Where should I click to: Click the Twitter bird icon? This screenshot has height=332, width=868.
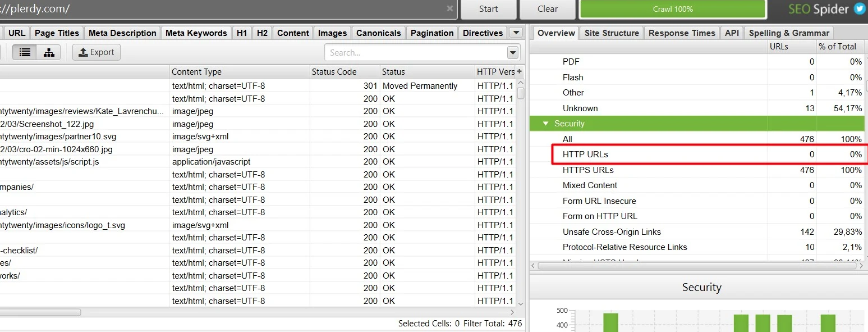tap(859, 9)
